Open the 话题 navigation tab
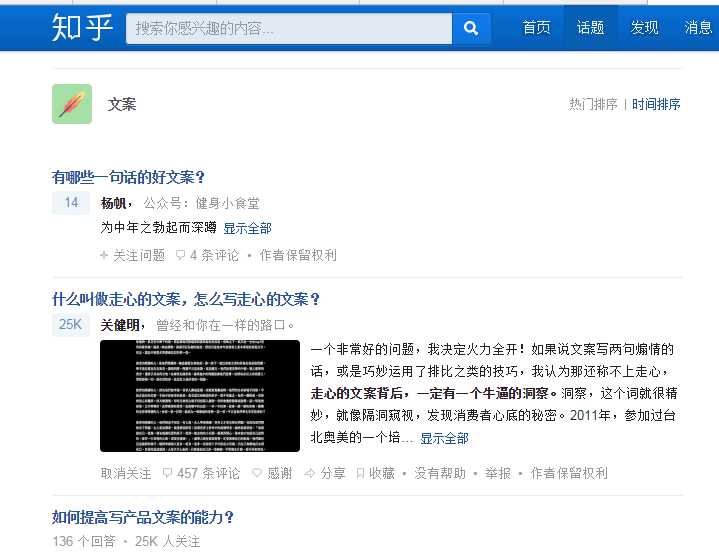719x553 pixels. point(590,28)
